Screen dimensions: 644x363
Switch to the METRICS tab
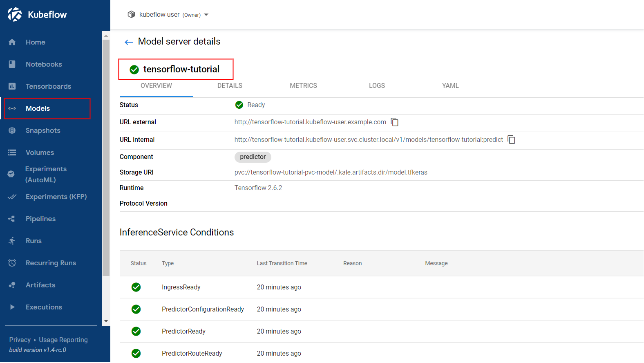click(x=304, y=86)
